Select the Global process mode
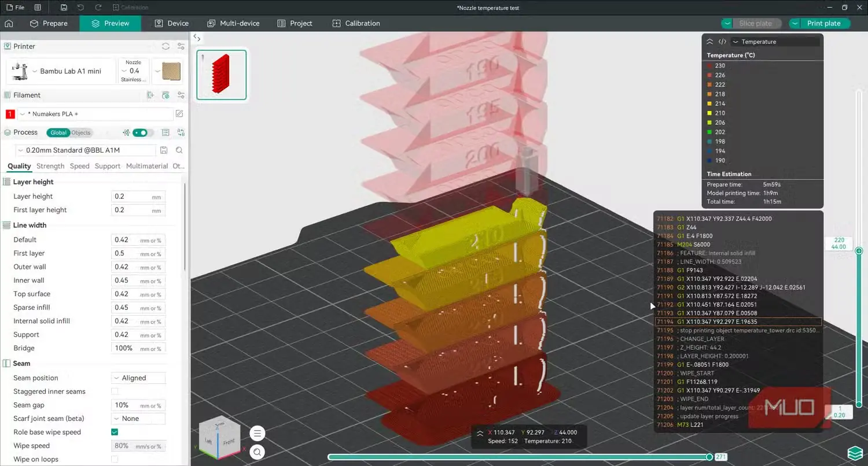 coord(58,132)
